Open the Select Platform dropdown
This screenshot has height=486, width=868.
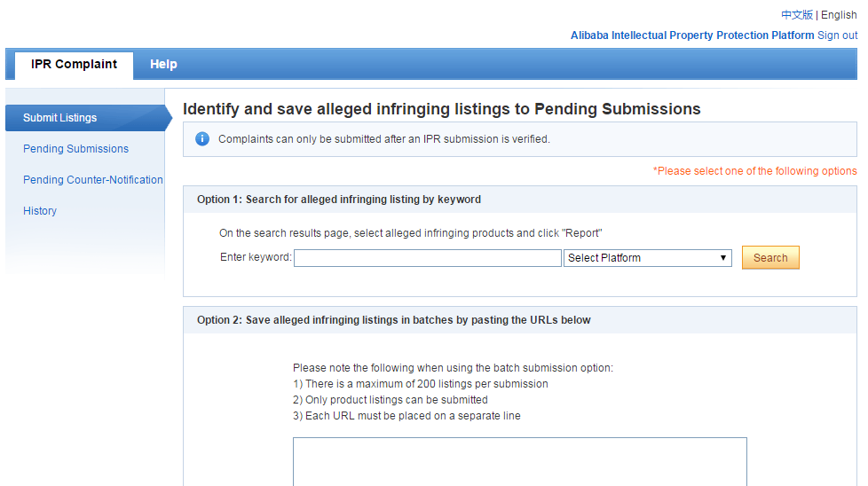pyautogui.click(x=648, y=258)
